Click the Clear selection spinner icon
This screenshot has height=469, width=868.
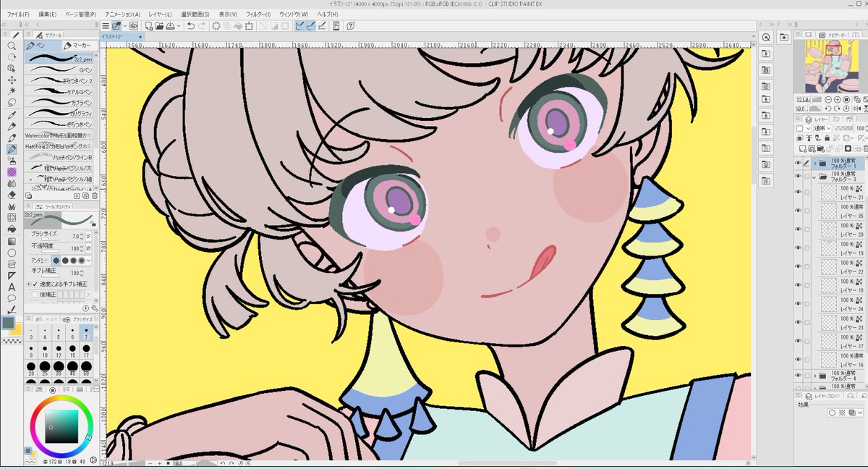point(216,25)
